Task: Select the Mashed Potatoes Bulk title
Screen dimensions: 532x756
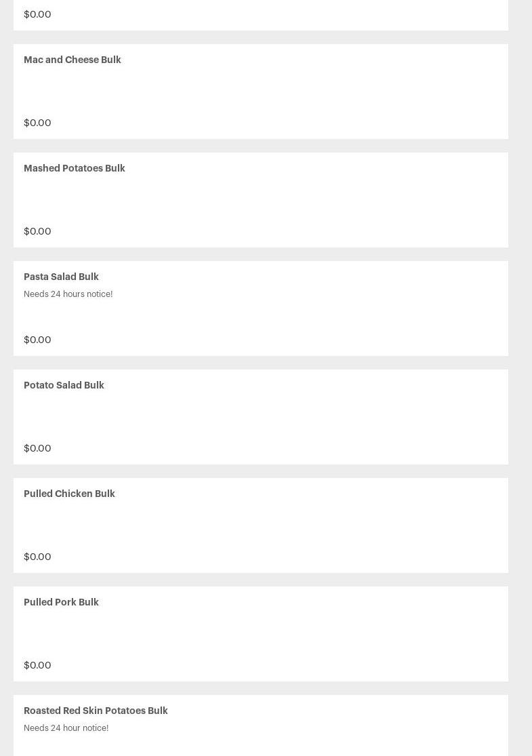Action: [75, 168]
